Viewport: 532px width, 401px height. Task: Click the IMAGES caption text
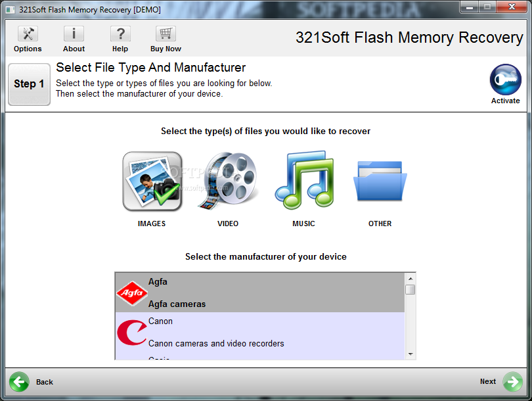tap(152, 224)
